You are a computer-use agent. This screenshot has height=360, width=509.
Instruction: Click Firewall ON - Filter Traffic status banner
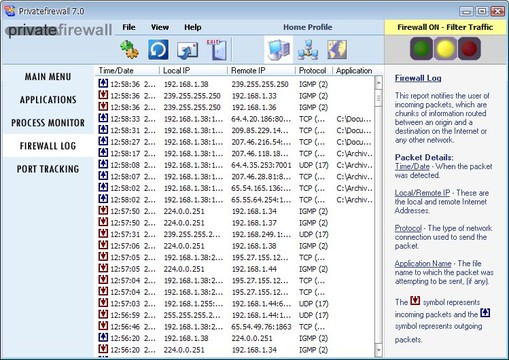point(445,27)
